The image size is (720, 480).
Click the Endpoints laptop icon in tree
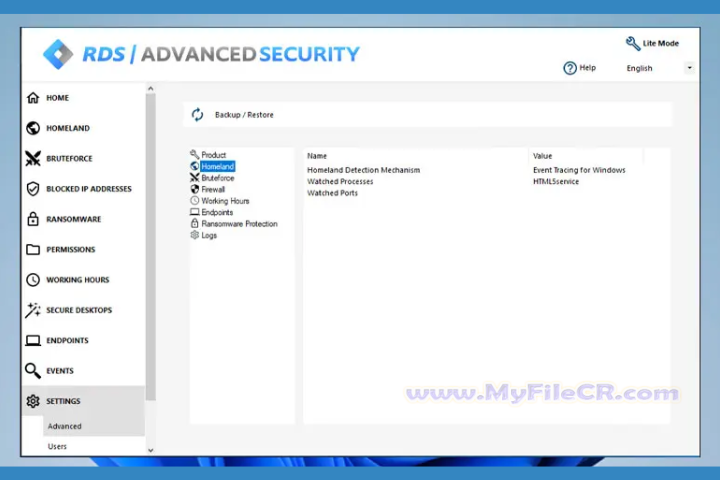pyautogui.click(x=195, y=212)
